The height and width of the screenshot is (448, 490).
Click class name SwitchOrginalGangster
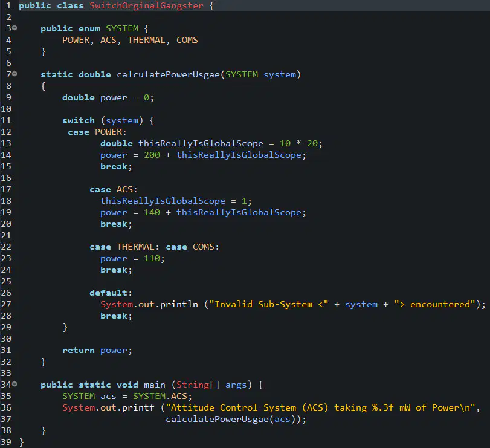tap(146, 5)
